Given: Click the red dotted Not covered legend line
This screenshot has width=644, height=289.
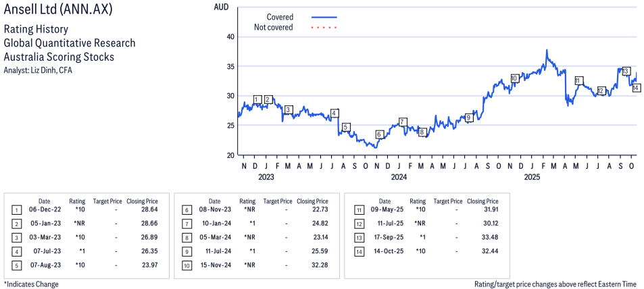Looking at the screenshot, I should pos(324,28).
